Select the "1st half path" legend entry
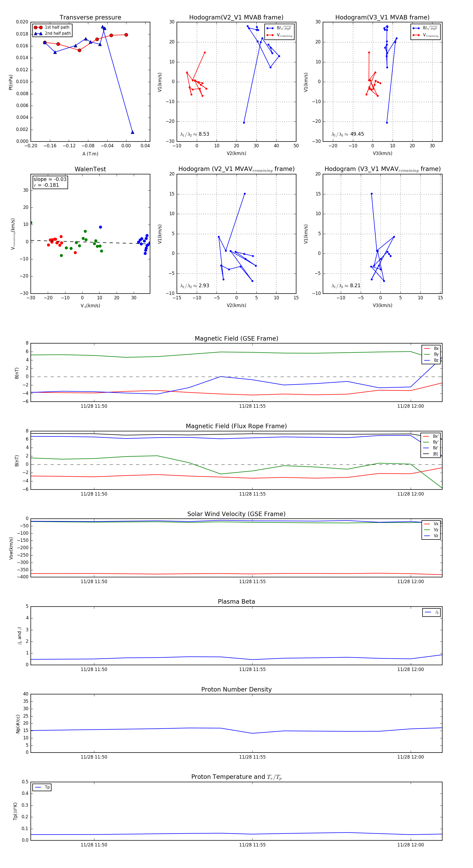This screenshot has width=473, height=868. coord(52,27)
